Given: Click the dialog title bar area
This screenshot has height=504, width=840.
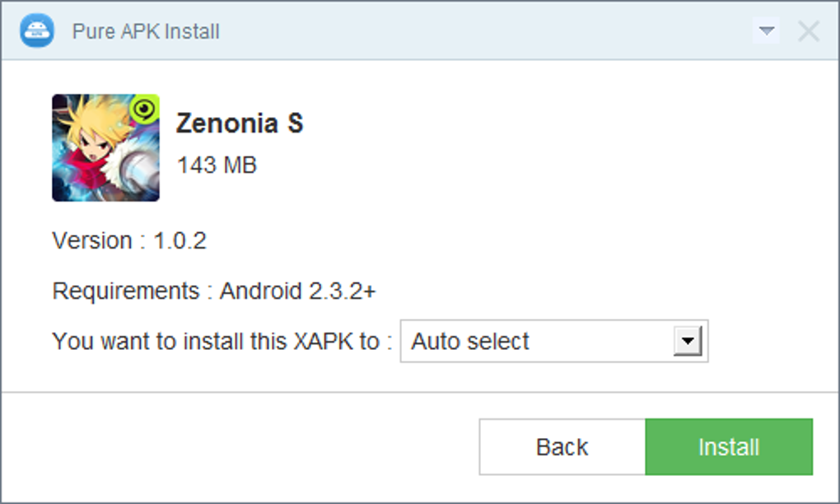Looking at the screenshot, I should click(412, 30).
